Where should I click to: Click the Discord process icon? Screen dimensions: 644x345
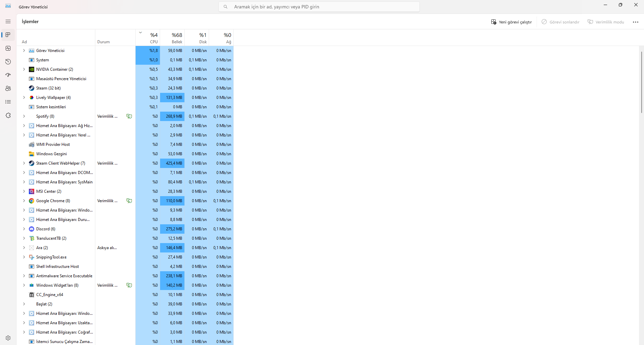pyautogui.click(x=32, y=229)
